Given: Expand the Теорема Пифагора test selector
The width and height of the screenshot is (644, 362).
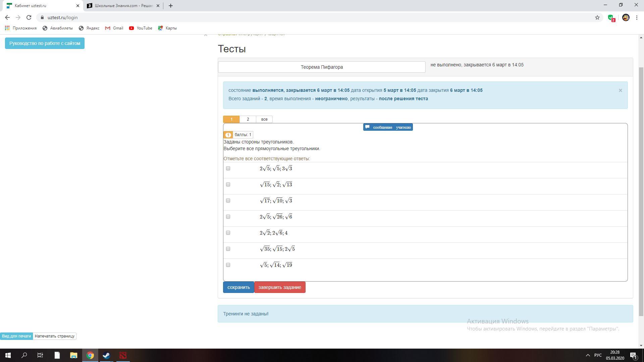Looking at the screenshot, I should 321,67.
